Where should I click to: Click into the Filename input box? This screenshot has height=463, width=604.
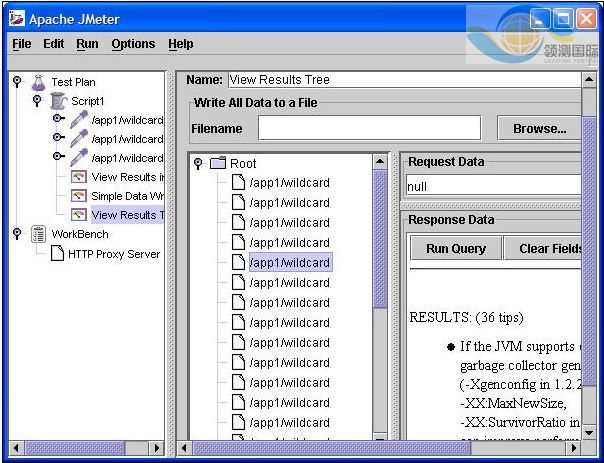click(x=369, y=128)
